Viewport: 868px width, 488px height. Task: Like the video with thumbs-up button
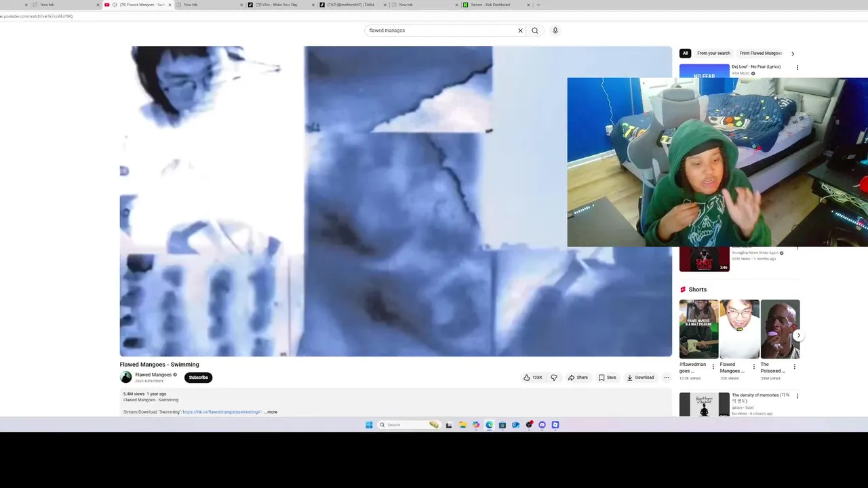tap(533, 378)
